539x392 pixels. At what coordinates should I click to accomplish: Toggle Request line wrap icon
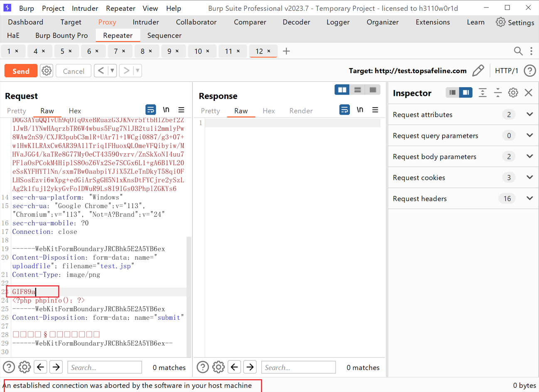coord(150,110)
